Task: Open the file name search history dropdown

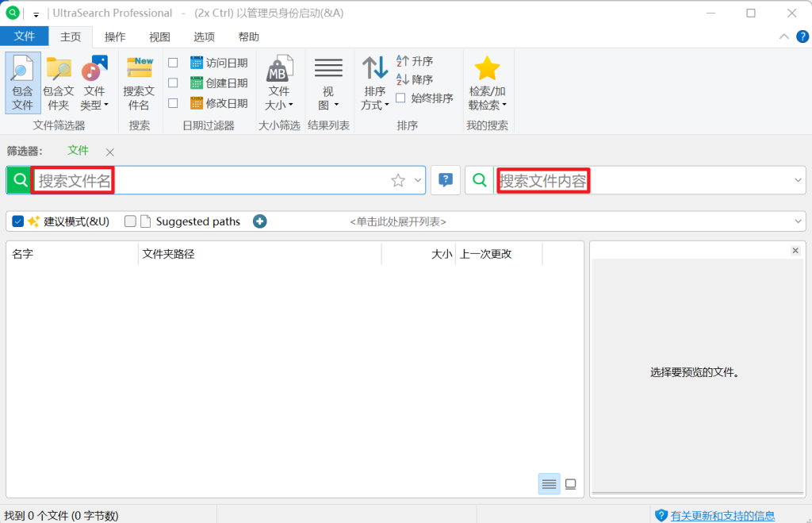Action: coord(418,180)
